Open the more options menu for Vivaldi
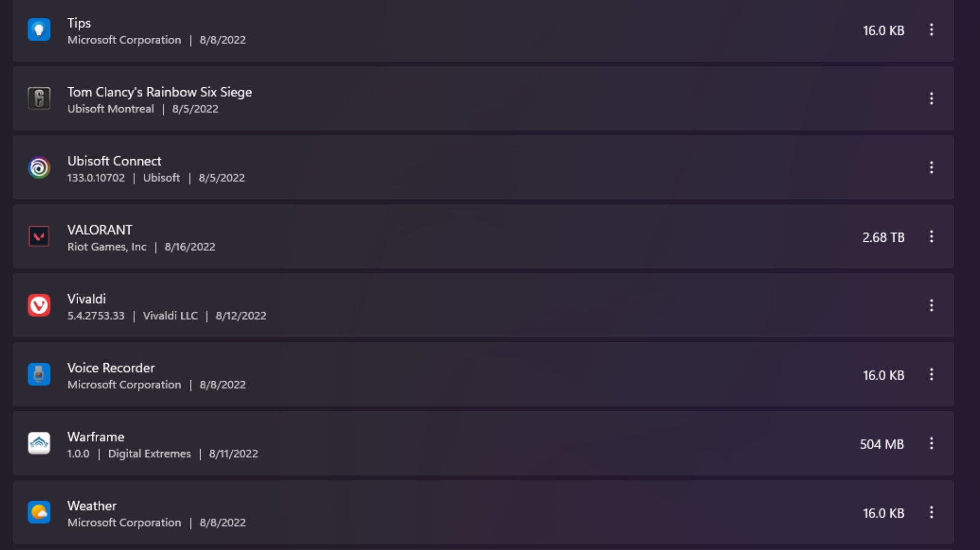This screenshot has height=550, width=980. click(x=932, y=305)
